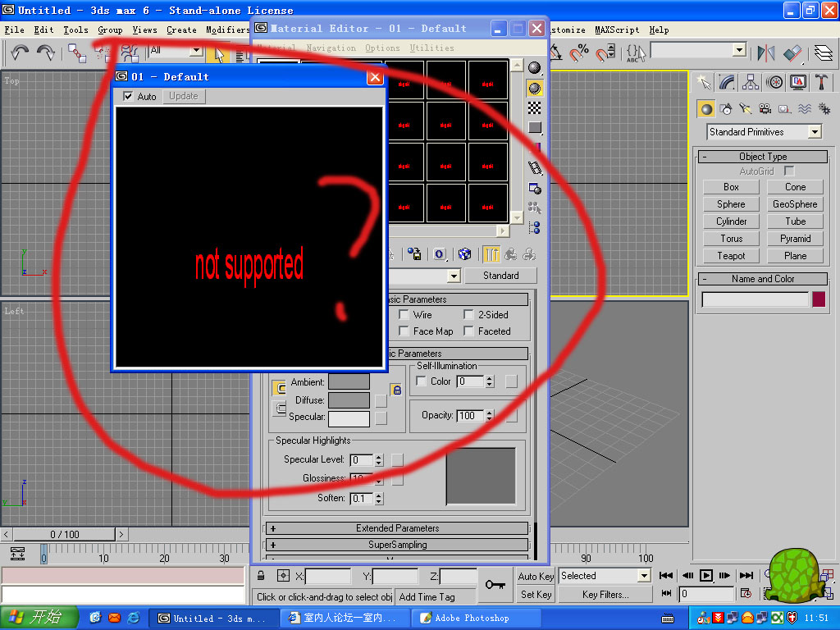
Task: Select the Systems category icon
Action: click(x=824, y=109)
